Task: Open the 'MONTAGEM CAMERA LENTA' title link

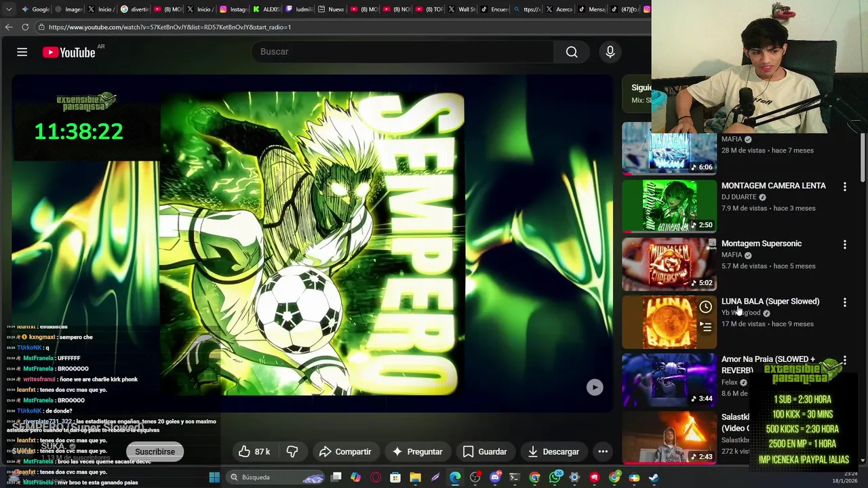Action: 773,186
